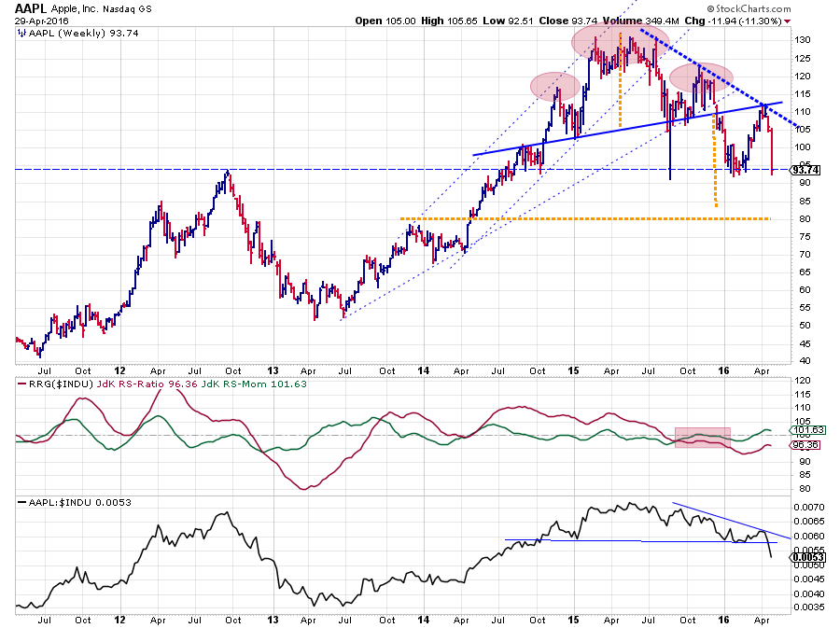Click the 65 price axis label
This screenshot has height=628, width=840.
pos(805,272)
